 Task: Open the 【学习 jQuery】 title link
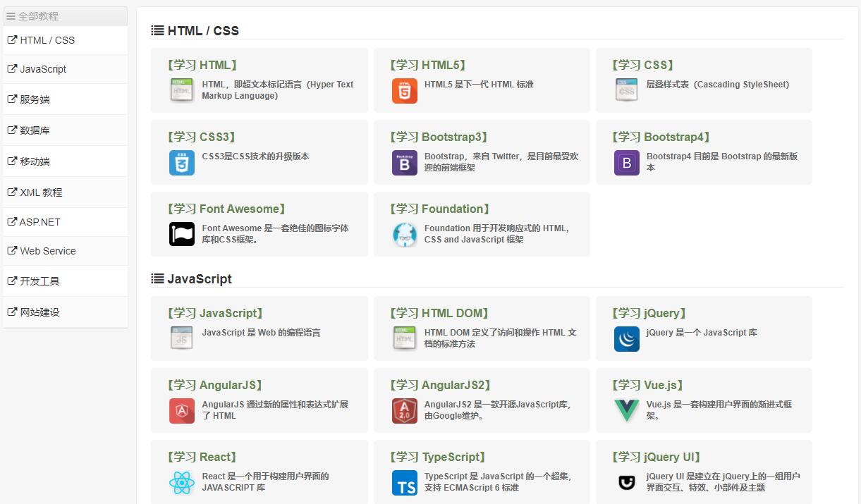coord(649,313)
